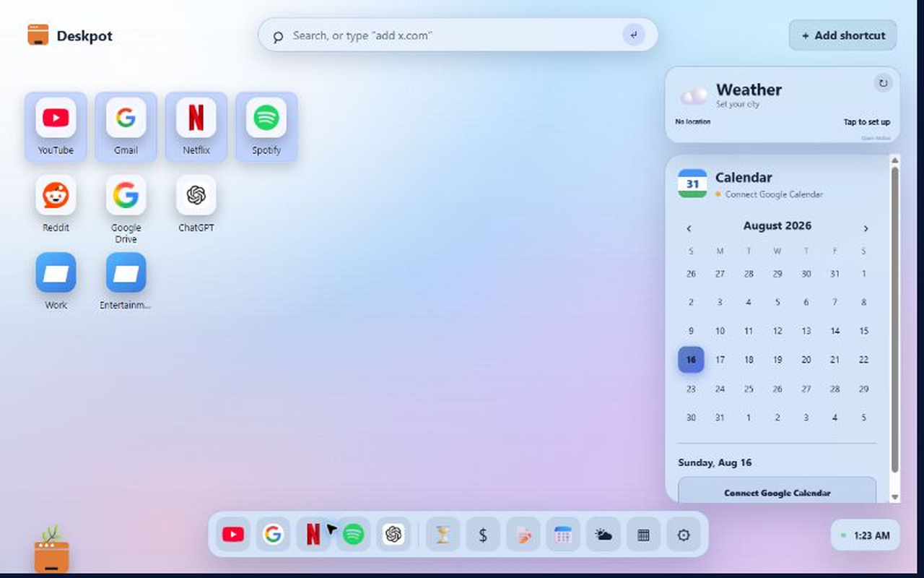Open the Entertainment folder
This screenshot has width=924, height=578.
coord(126,280)
